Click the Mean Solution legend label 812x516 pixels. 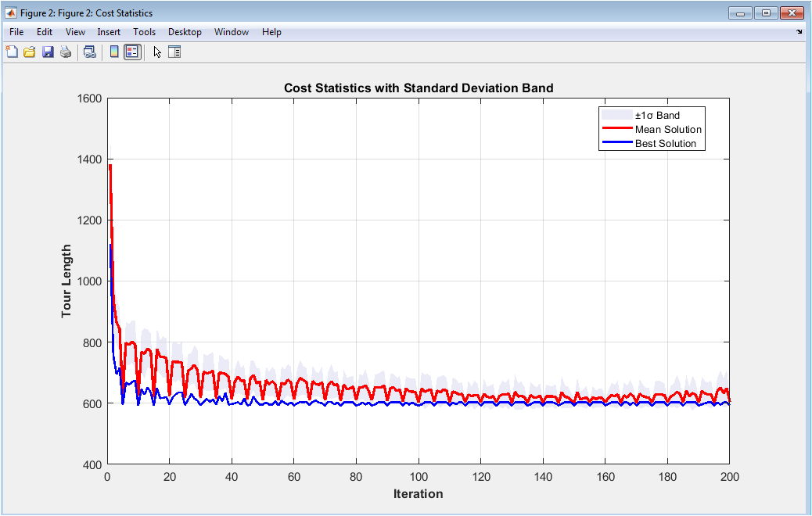(668, 130)
